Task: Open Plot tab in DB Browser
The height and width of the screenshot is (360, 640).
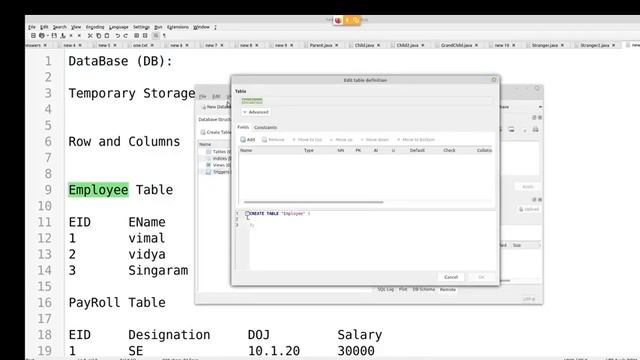Action: pos(403,289)
